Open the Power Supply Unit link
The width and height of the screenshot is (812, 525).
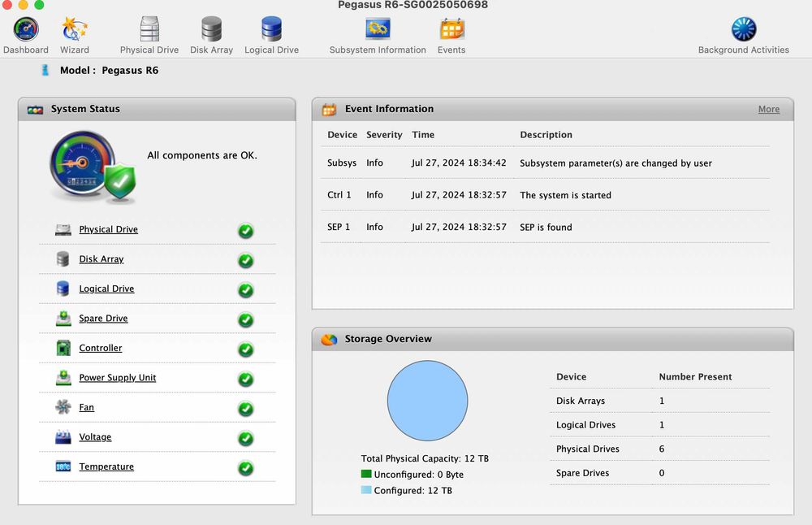point(117,377)
